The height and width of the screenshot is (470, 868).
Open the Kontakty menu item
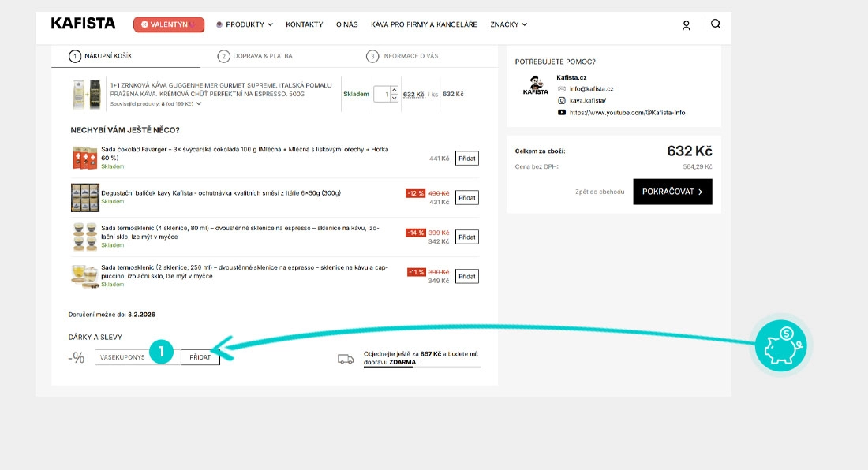[x=306, y=24]
